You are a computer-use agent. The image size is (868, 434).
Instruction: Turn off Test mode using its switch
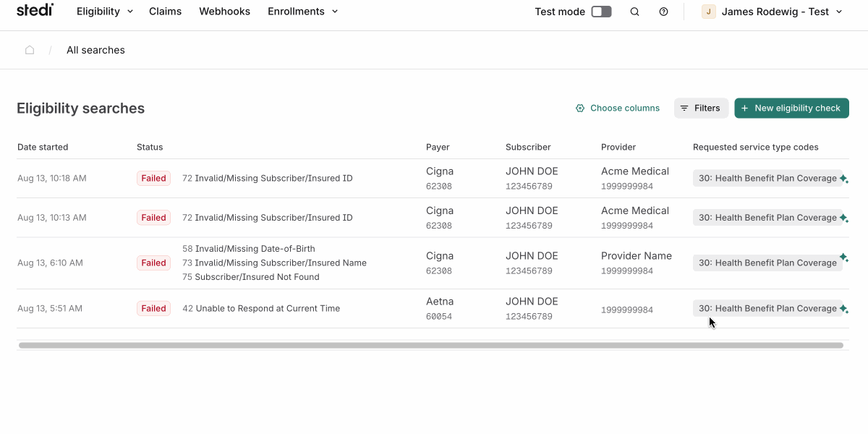(x=601, y=11)
